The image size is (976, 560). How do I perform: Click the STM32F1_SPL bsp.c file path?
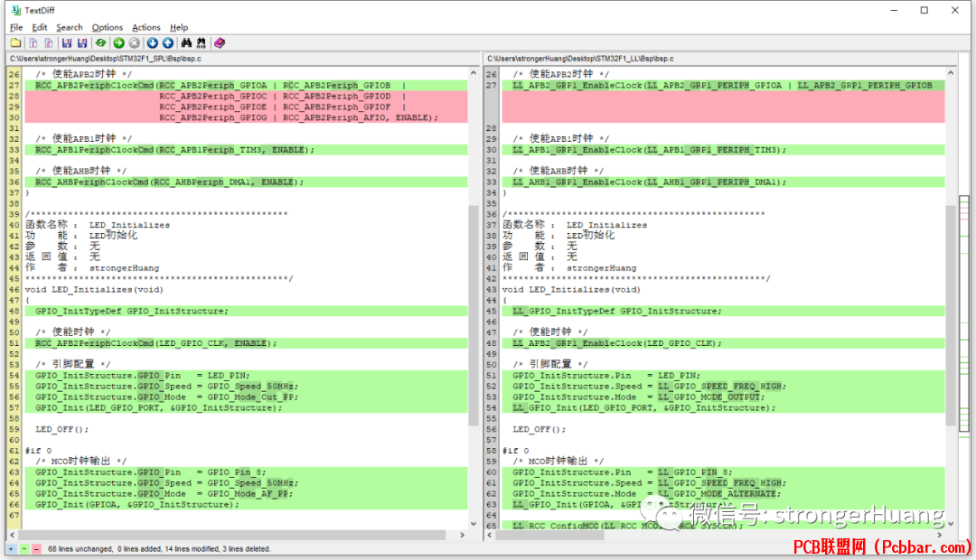106,59
